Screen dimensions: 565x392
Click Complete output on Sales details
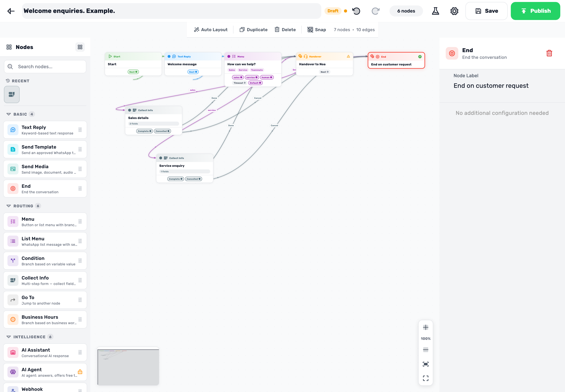point(145,131)
